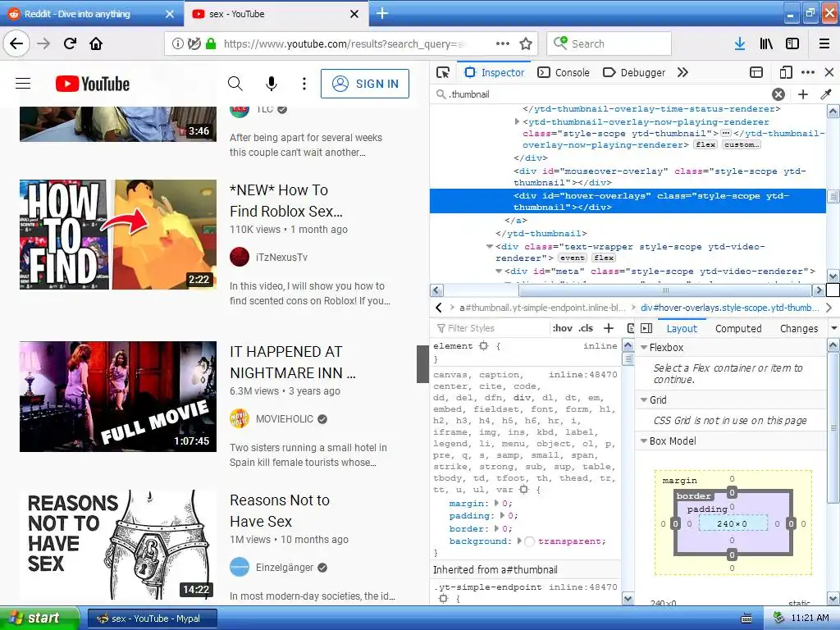Go back with the browser back arrow

coord(16,43)
